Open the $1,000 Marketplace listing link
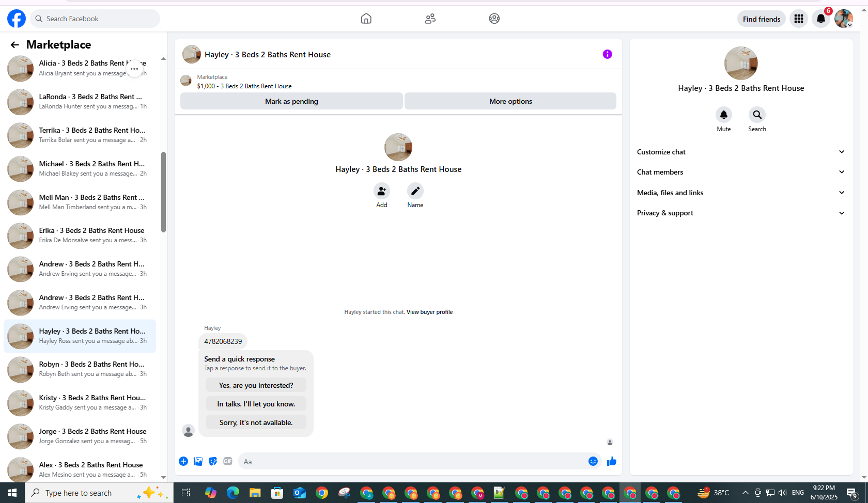 [x=244, y=86]
